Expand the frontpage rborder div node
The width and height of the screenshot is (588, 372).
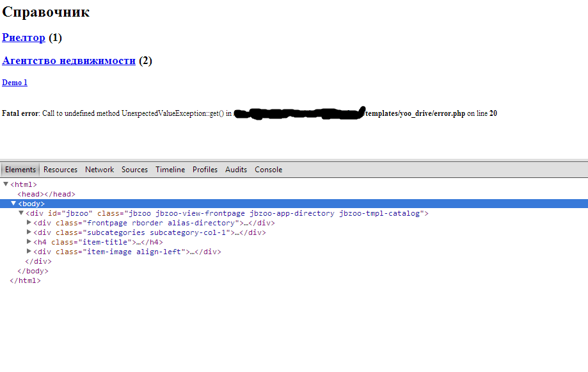[29, 223]
